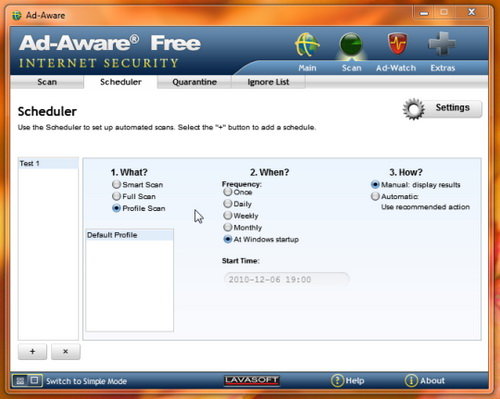Choose Automatic recommended action option
Viewport: 500px width, 399px height.
pos(375,196)
